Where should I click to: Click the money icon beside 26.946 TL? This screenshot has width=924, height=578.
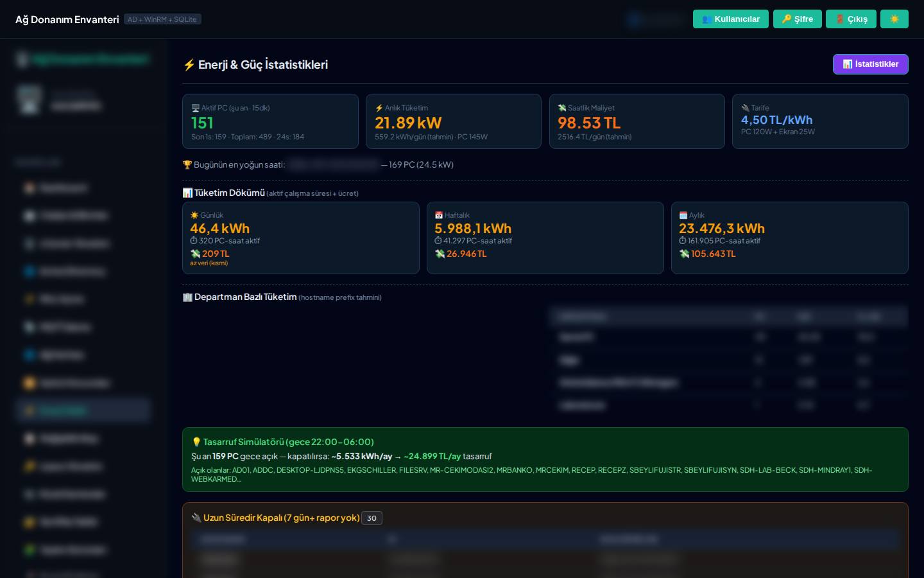440,254
